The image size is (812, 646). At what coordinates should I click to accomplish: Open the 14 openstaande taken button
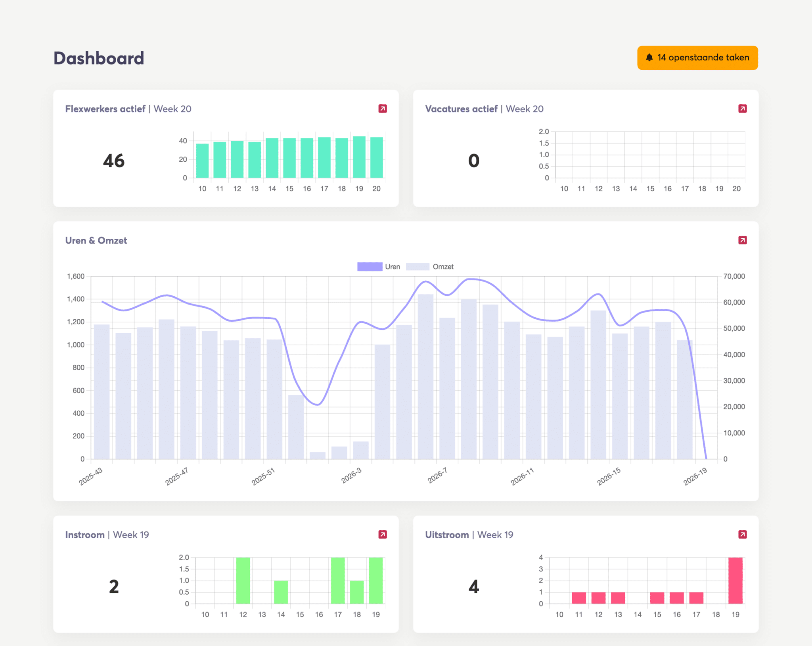[697, 58]
